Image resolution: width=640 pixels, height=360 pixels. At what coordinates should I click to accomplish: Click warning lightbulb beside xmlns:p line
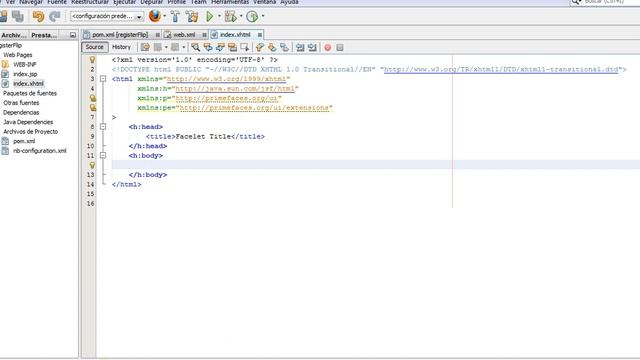[93, 98]
